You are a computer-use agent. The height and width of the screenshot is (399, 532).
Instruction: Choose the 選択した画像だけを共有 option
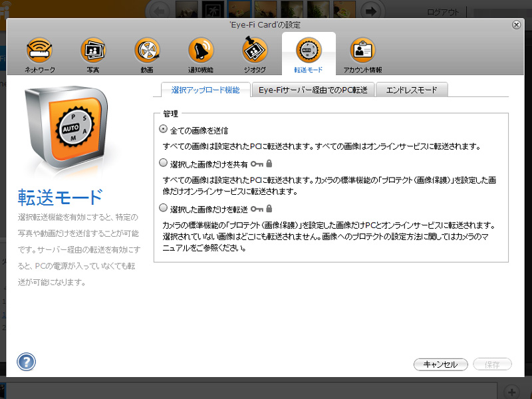click(x=162, y=162)
